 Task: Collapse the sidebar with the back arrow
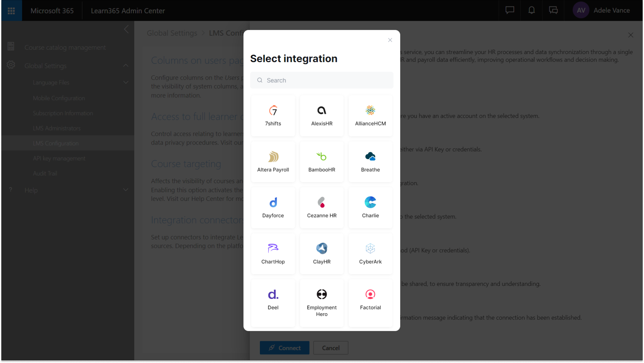point(126,29)
